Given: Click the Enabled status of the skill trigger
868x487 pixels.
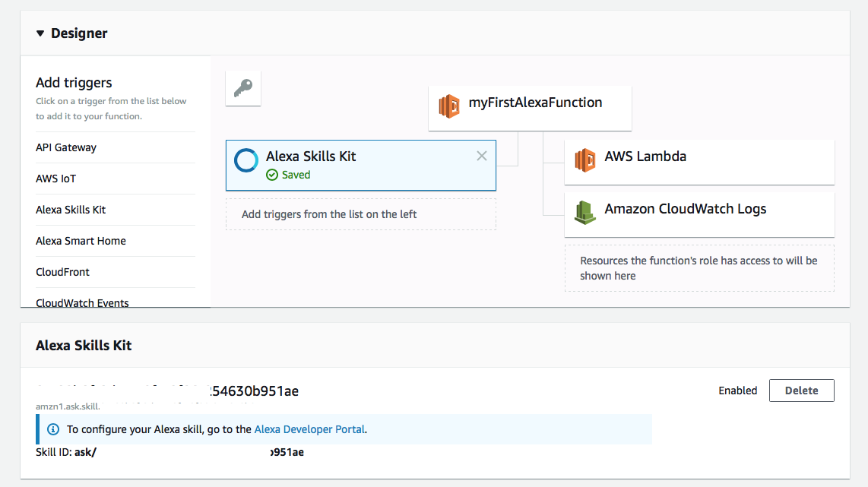Looking at the screenshot, I should 737,391.
